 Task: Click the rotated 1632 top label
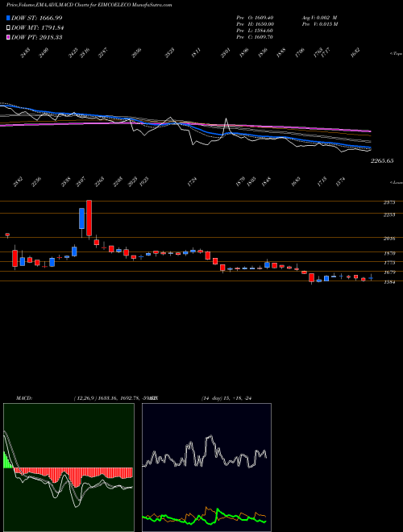point(355,53)
